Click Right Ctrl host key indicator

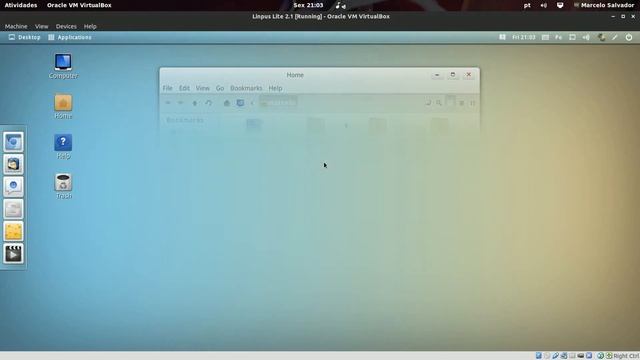[x=625, y=356]
